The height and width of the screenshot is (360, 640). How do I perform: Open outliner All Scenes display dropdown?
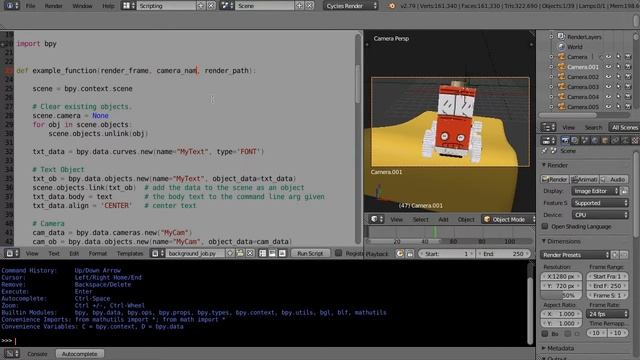624,127
